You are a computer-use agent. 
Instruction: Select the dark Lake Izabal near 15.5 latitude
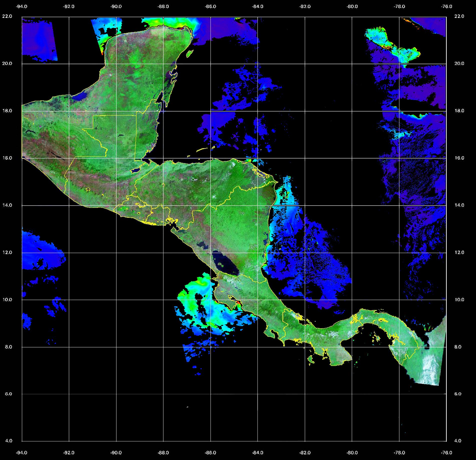pyautogui.click(x=136, y=170)
